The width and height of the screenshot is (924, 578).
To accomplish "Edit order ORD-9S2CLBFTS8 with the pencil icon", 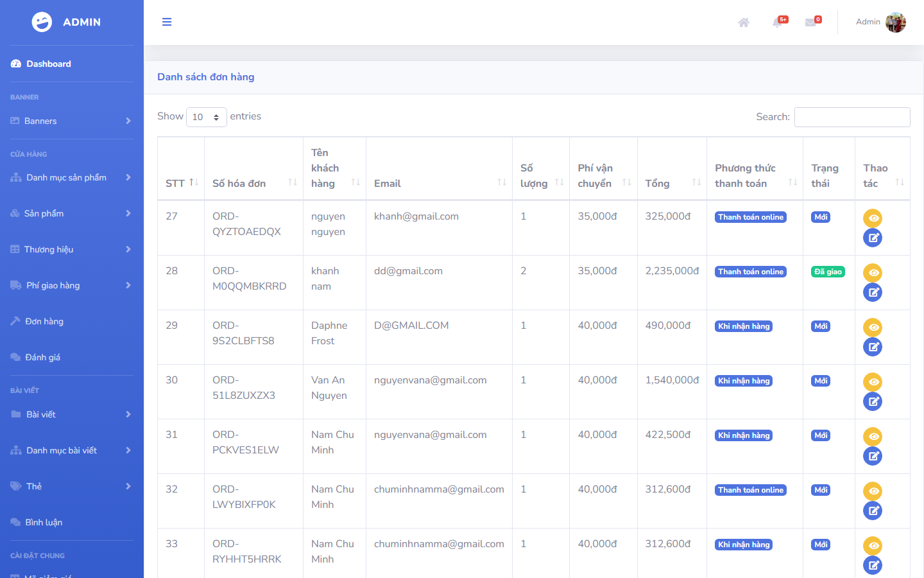I will pos(873,347).
